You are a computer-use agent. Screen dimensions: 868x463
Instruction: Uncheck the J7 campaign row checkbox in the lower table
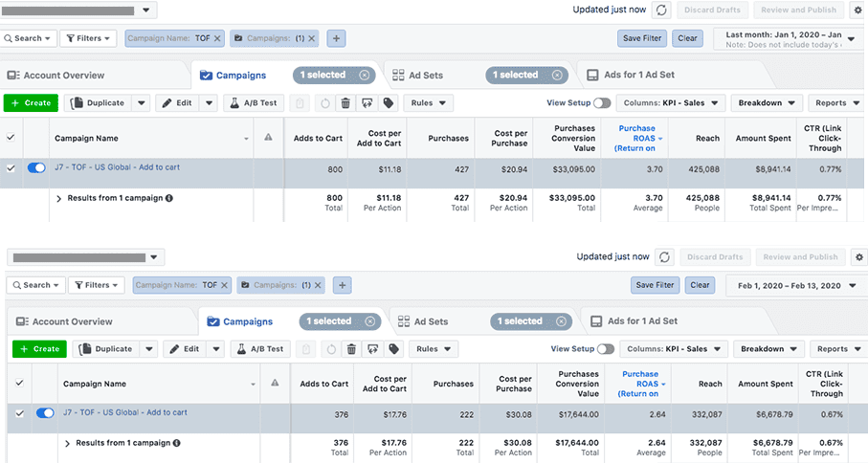19,413
